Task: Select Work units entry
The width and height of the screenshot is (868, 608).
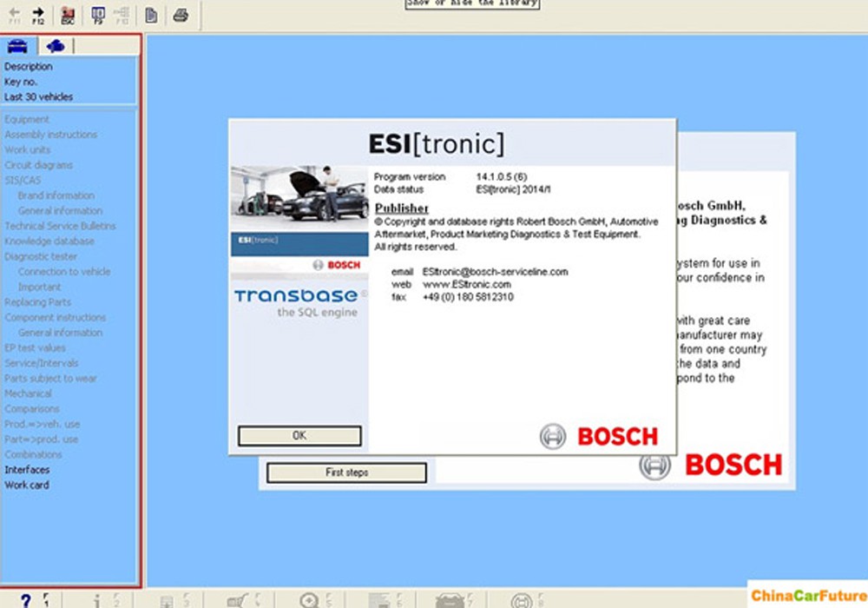Action: [x=27, y=149]
